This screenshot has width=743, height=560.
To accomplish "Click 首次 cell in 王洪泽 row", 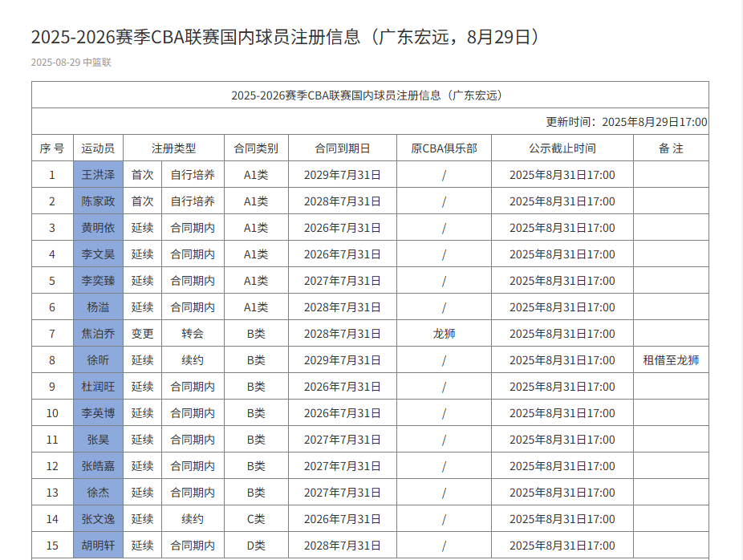I will tap(142, 175).
